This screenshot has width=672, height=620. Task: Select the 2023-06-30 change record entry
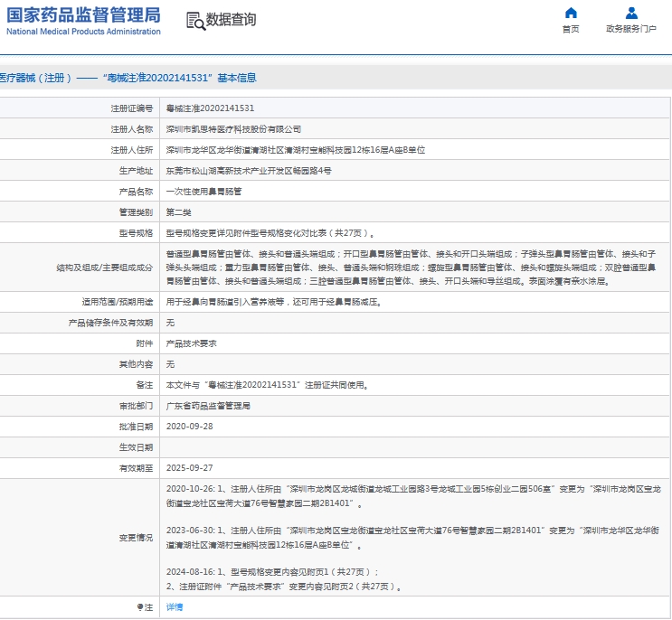(x=412, y=538)
